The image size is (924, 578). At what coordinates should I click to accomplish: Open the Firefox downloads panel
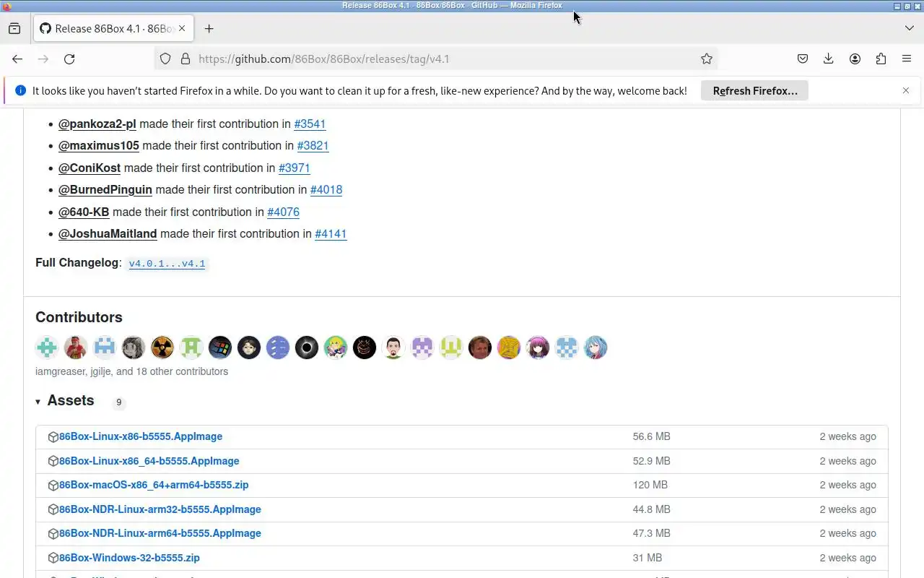pyautogui.click(x=829, y=59)
